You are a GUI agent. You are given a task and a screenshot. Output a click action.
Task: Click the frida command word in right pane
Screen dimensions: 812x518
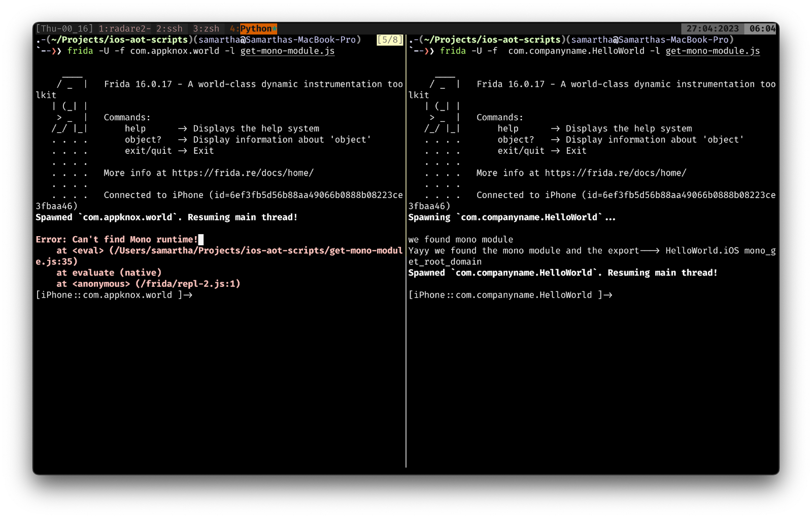(x=453, y=51)
